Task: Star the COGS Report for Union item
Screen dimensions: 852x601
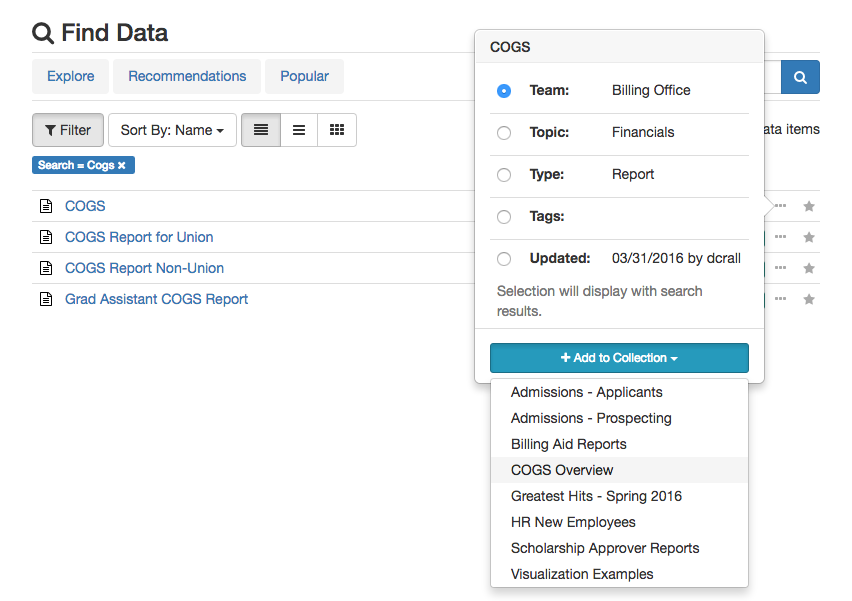Action: (x=809, y=237)
